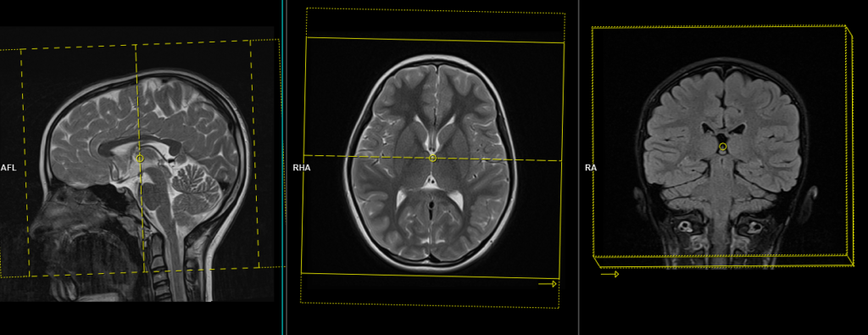This screenshot has height=335, width=868.
Task: Click the left dashed slice line in sagittal view
Action: tap(25, 163)
